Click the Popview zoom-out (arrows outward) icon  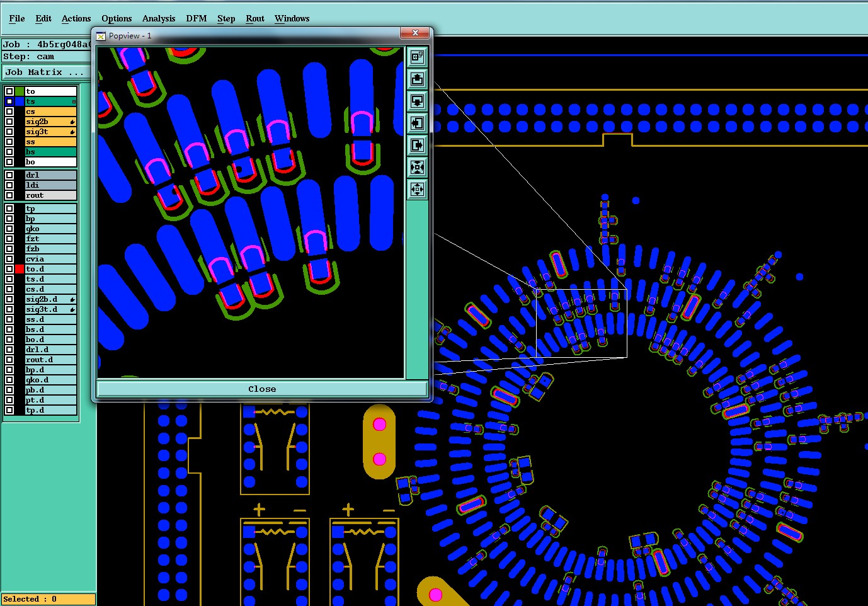tap(417, 189)
